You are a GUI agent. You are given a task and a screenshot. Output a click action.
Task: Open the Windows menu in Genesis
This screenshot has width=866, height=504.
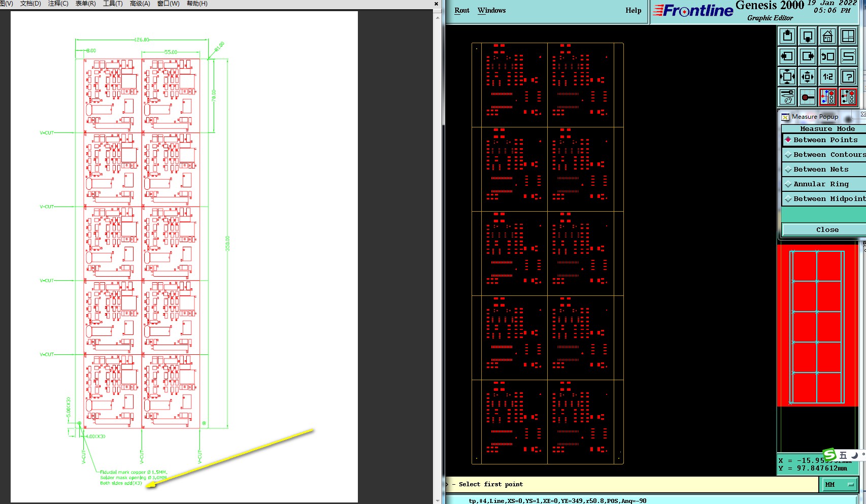coord(491,11)
